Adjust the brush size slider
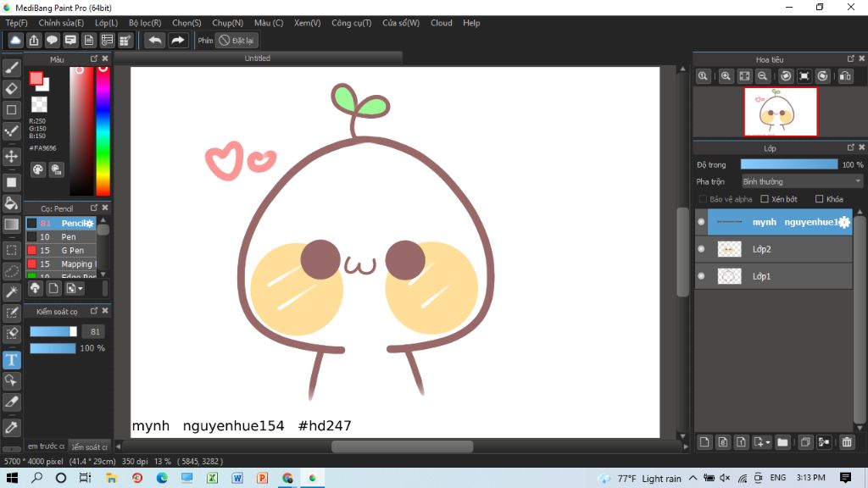 tap(53, 331)
